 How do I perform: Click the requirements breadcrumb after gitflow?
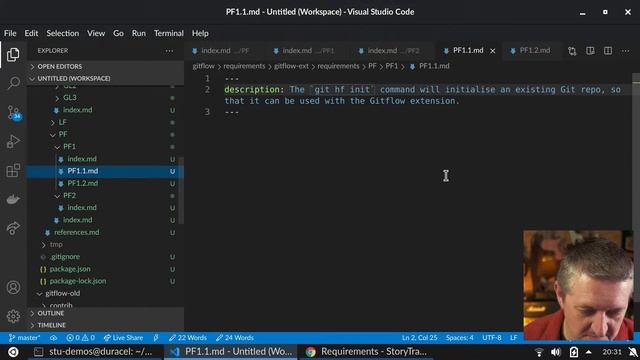(244, 66)
